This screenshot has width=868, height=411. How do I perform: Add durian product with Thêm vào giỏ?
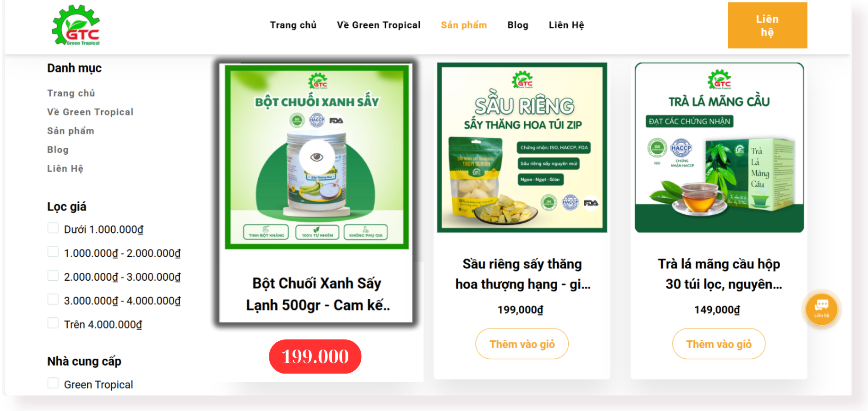(522, 344)
